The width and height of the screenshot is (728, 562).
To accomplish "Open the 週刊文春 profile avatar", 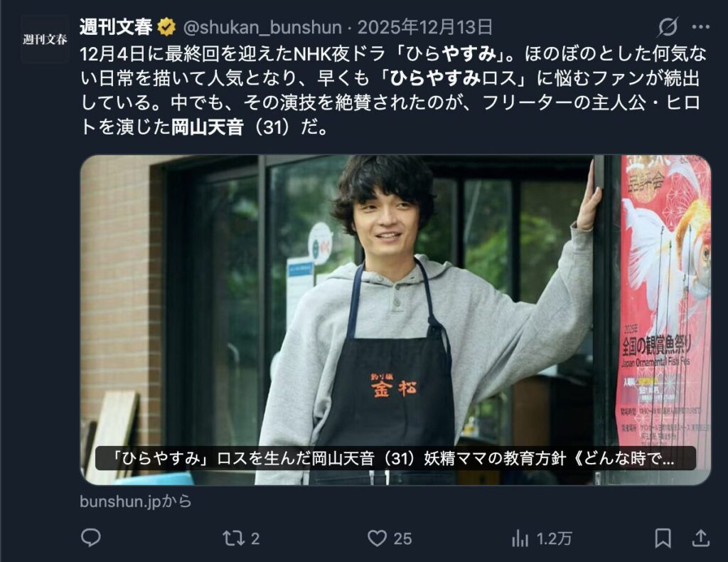I will point(45,39).
